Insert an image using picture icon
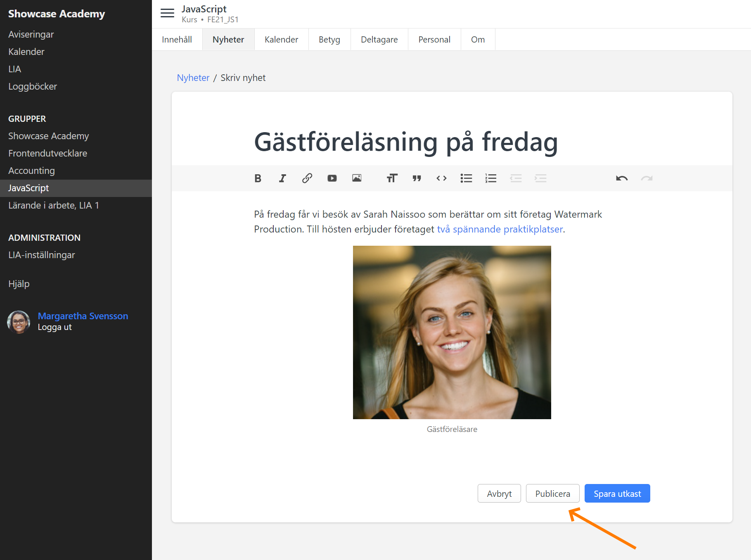Image resolution: width=751 pixels, height=560 pixels. click(357, 178)
